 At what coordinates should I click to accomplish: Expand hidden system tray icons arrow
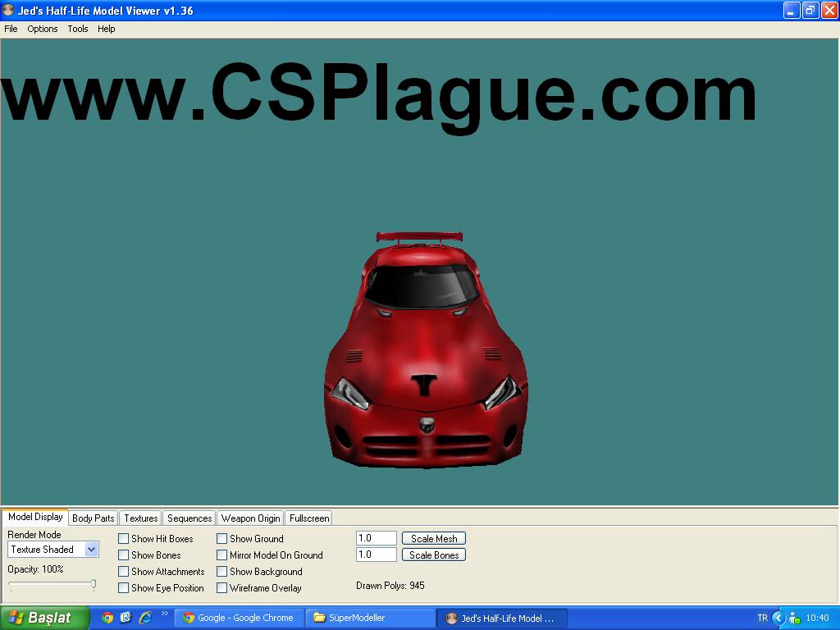pyautogui.click(x=778, y=618)
